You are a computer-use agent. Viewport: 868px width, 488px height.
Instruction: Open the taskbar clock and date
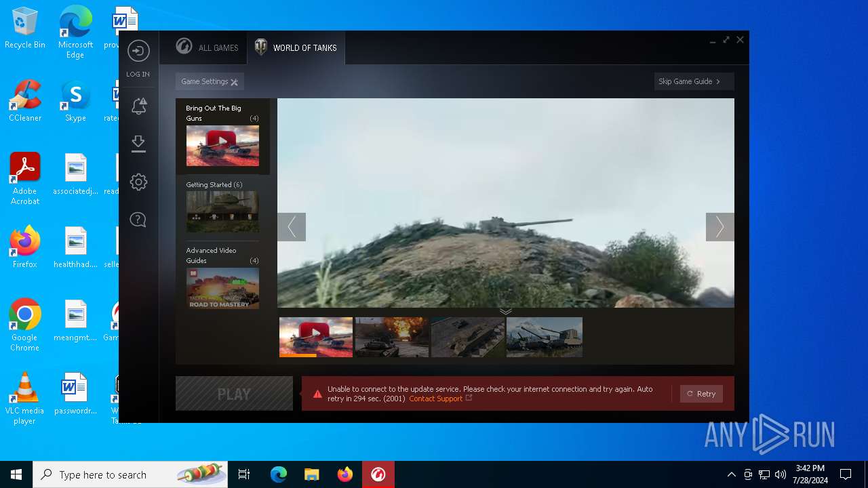click(x=810, y=474)
